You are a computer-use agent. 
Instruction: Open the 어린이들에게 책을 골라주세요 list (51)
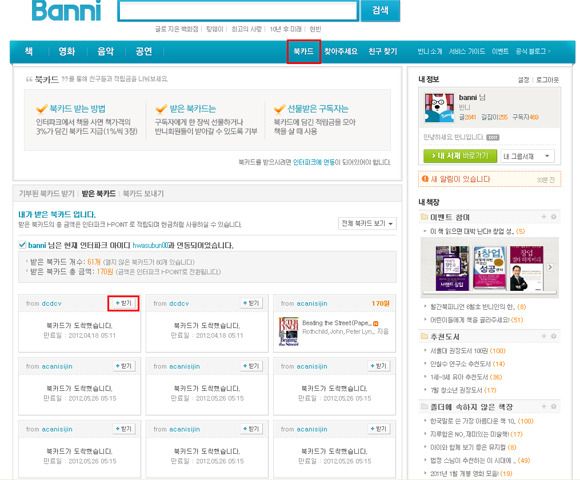476,320
